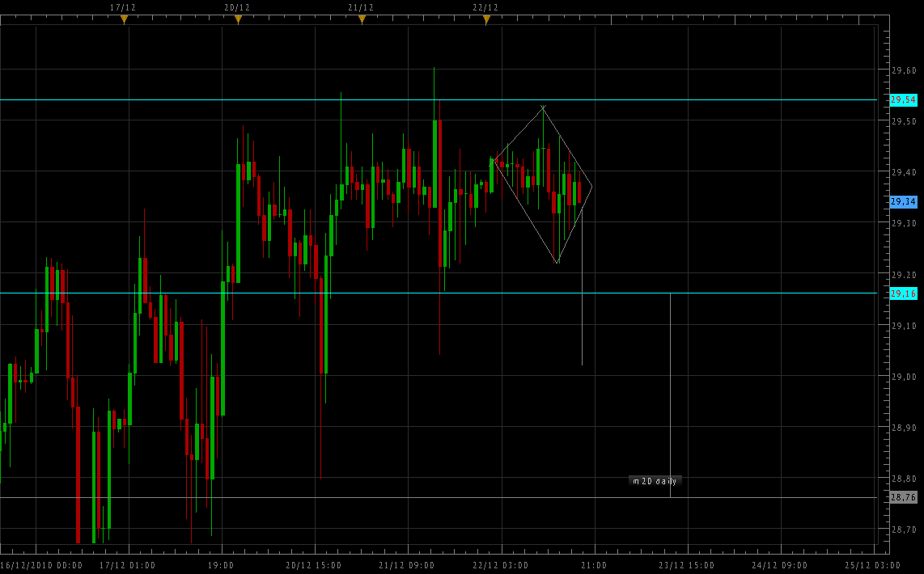Click the m20 daily label
This screenshot has width=924, height=574.
coord(655,481)
